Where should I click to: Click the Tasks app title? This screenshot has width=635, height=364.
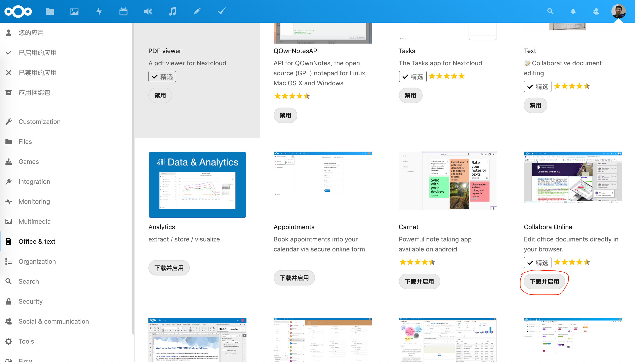click(x=407, y=51)
